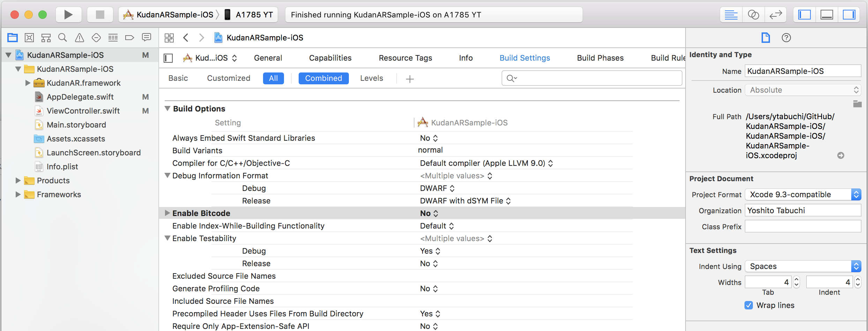The image size is (868, 331).
Task: Open the Find navigator magnifier
Action: [x=62, y=38]
